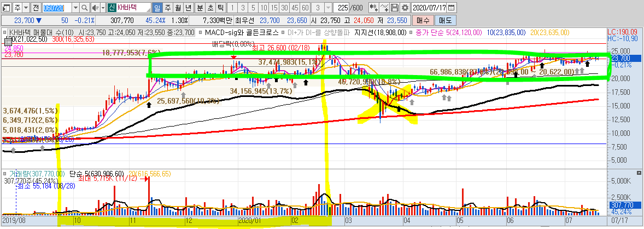Select interval preset 60
The height and width of the screenshot is (229, 644).
tap(305, 8)
